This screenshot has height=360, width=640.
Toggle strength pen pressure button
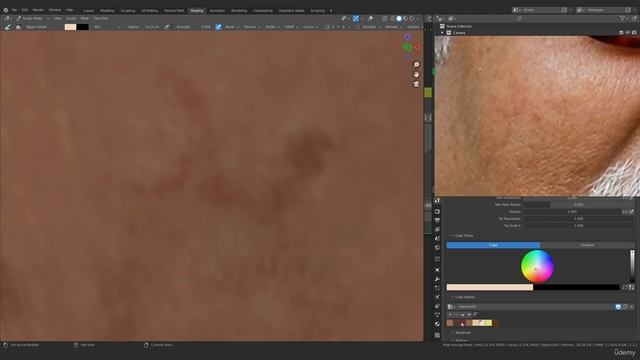click(218, 27)
